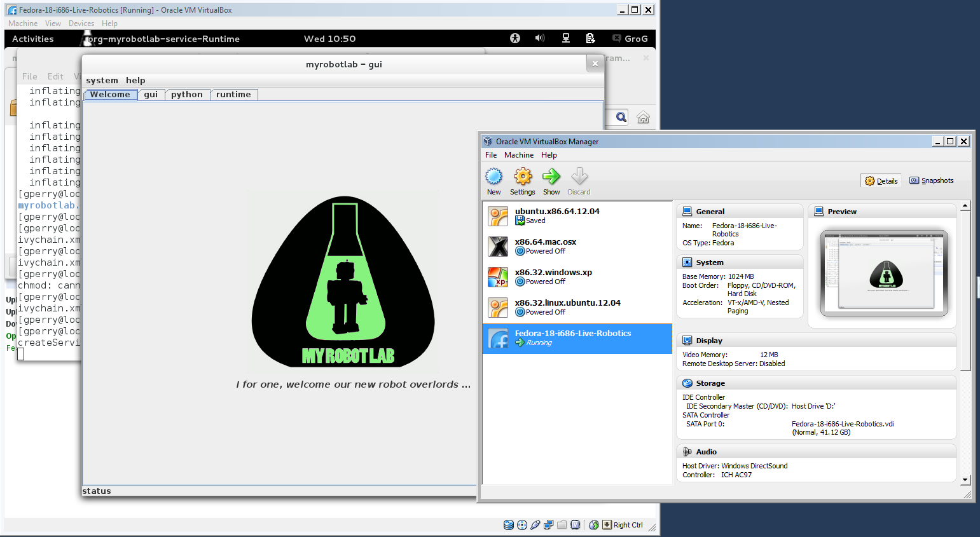980x537 pixels.
Task: Click the Activities button in GNOME top bar
Action: point(33,39)
